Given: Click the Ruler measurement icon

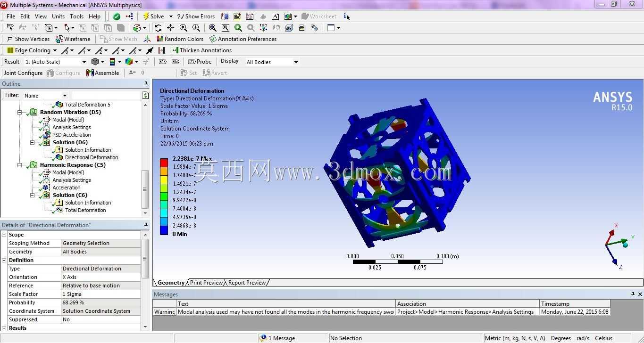Looking at the screenshot, I should (302, 28).
